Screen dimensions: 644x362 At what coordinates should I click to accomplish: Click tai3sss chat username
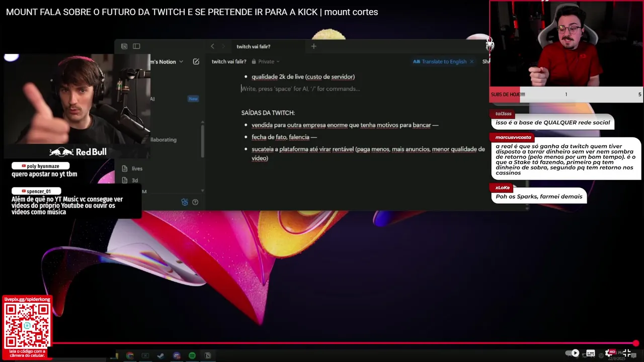[503, 114]
